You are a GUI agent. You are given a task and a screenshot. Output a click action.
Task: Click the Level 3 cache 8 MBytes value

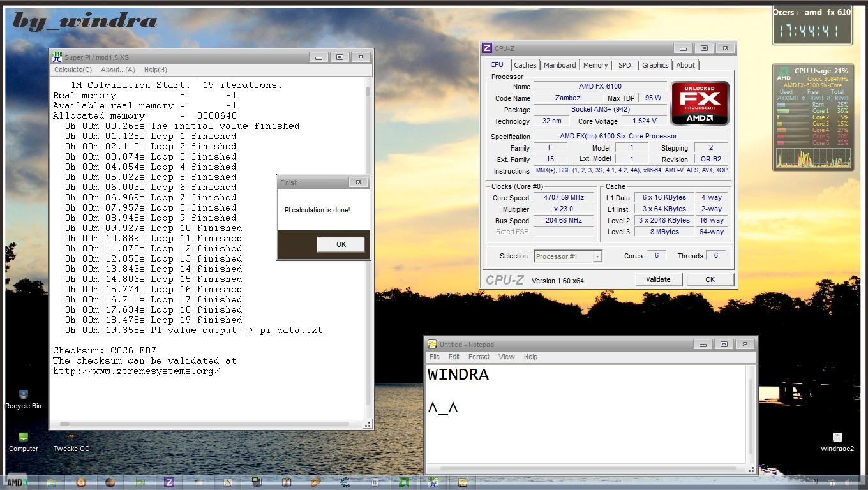click(x=664, y=232)
